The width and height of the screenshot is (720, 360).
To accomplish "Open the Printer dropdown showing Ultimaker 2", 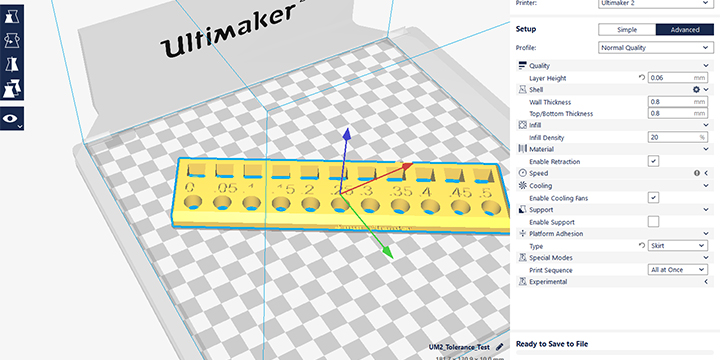I will pos(656,3).
